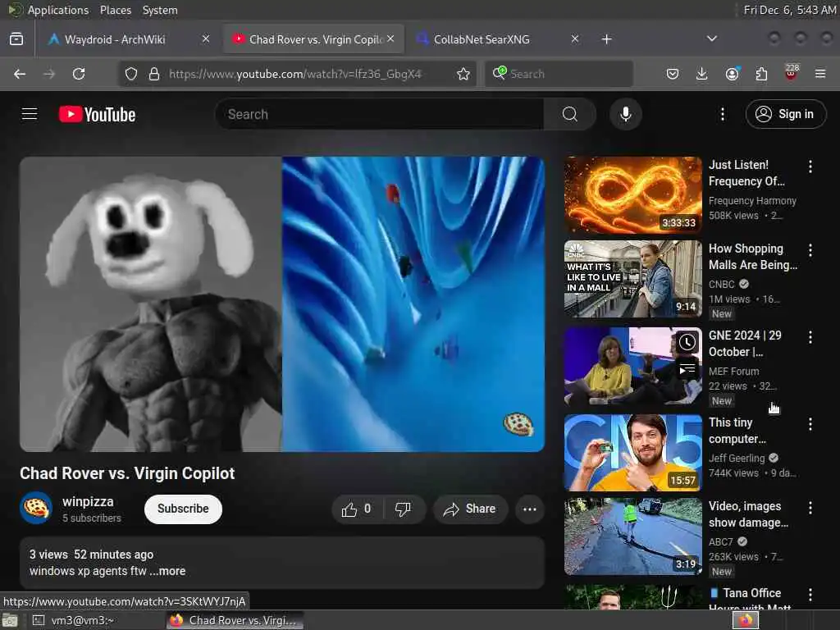Open extension icon with 228 badge
This screenshot has width=840, height=630.
point(792,73)
